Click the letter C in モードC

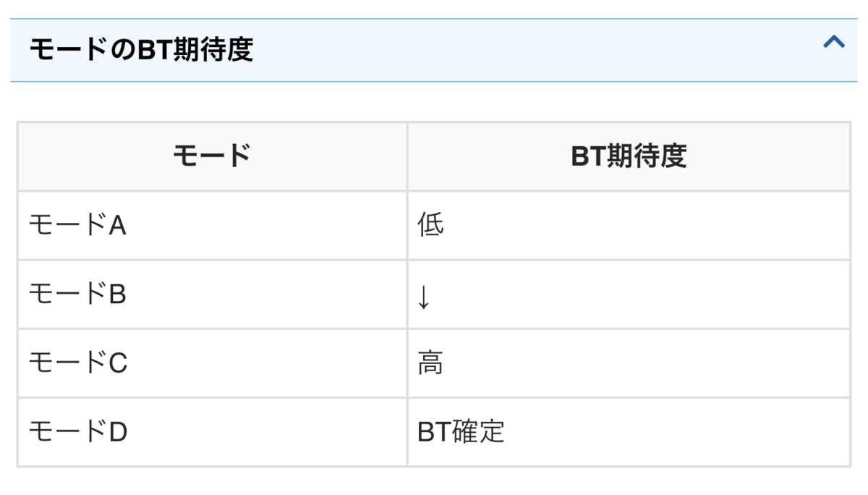[x=118, y=364]
